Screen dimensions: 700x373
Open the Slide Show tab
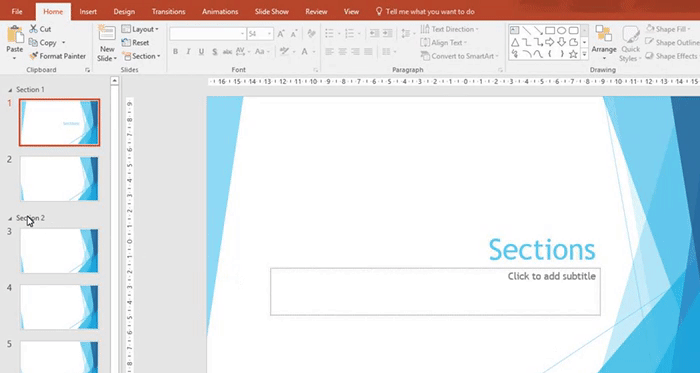click(271, 12)
